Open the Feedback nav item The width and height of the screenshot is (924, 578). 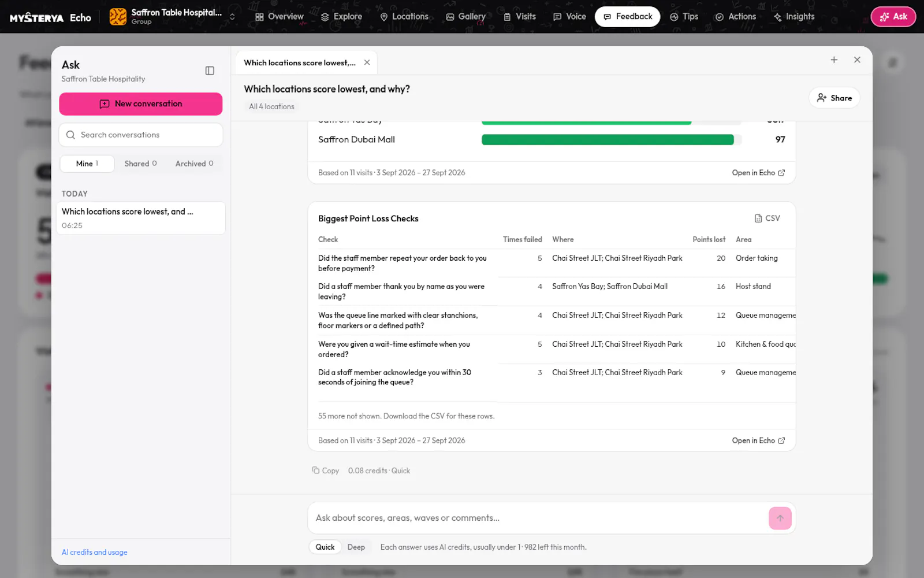(x=627, y=17)
